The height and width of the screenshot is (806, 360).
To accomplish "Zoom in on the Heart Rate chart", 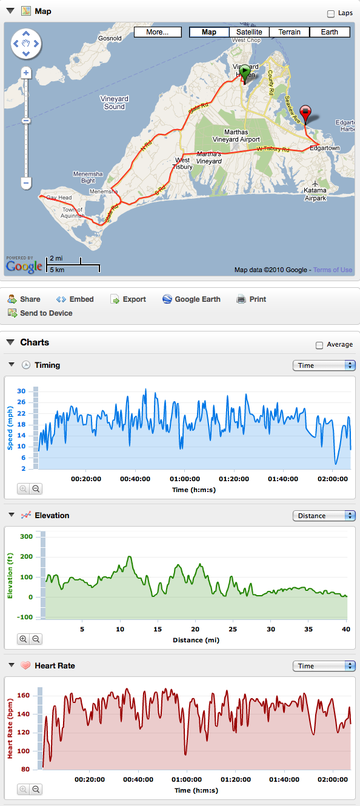I will (x=23, y=789).
